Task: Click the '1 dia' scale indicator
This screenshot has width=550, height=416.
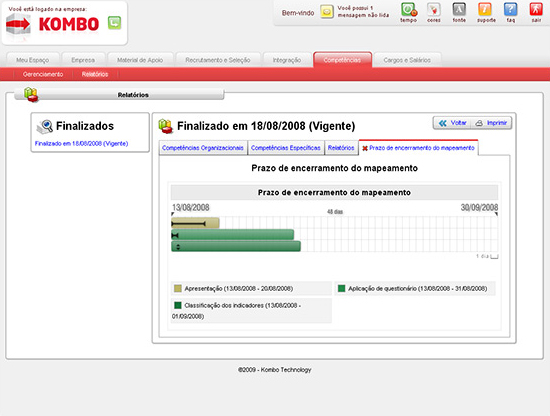Action: coord(487,256)
